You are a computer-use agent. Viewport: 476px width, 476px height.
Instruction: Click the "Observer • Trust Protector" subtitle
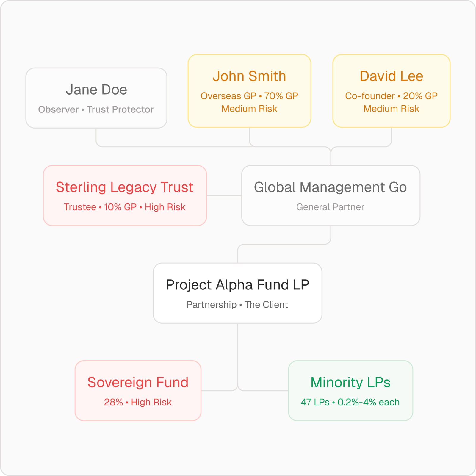[96, 109]
